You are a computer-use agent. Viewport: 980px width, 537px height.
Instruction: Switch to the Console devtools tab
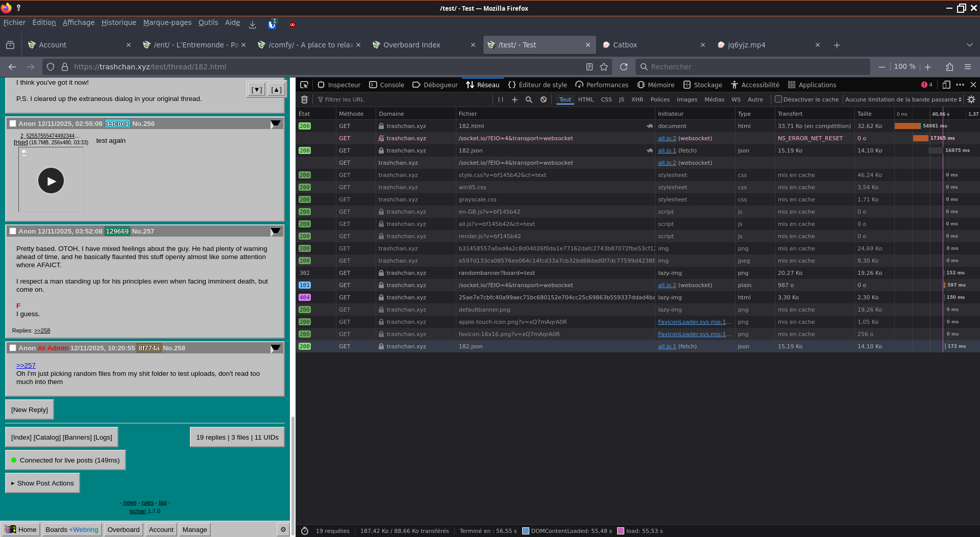click(386, 85)
